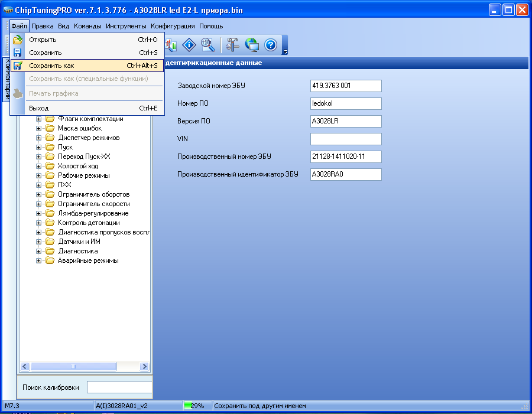Click the toolbar overflow arrow
This screenshot has width=532, height=414.
pos(286,52)
